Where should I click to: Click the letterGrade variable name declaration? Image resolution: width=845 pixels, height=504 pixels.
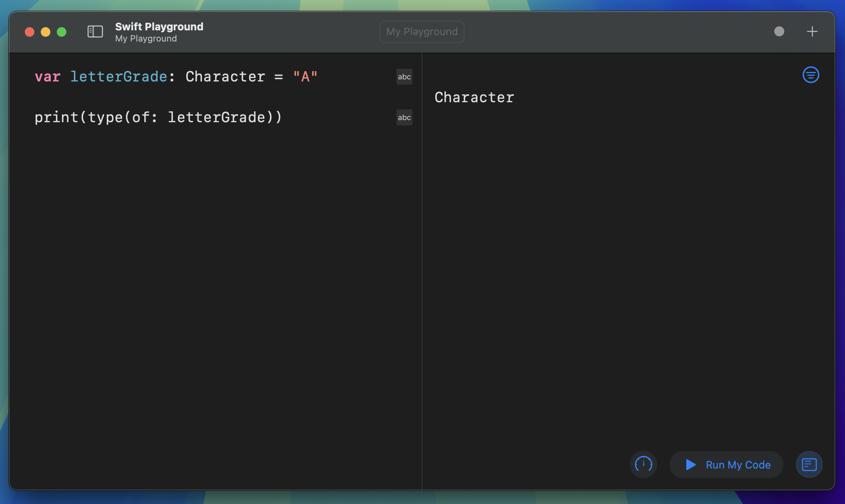(x=119, y=76)
